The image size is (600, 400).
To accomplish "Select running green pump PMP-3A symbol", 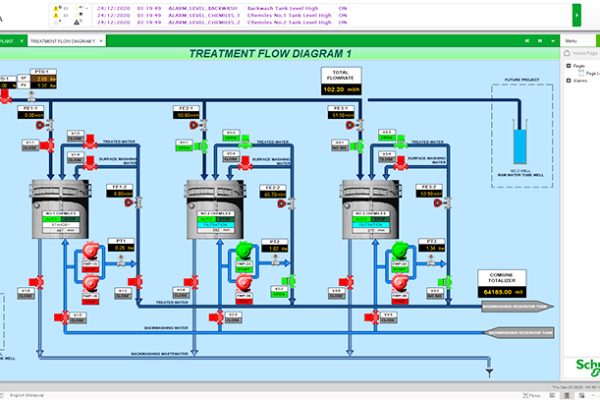I will click(x=400, y=251).
